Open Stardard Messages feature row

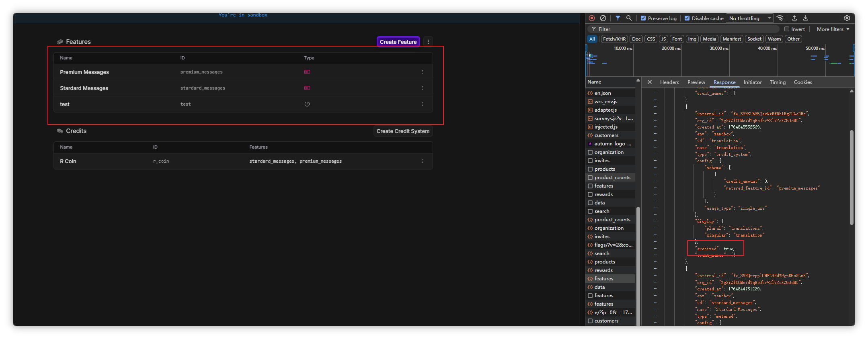click(x=243, y=88)
